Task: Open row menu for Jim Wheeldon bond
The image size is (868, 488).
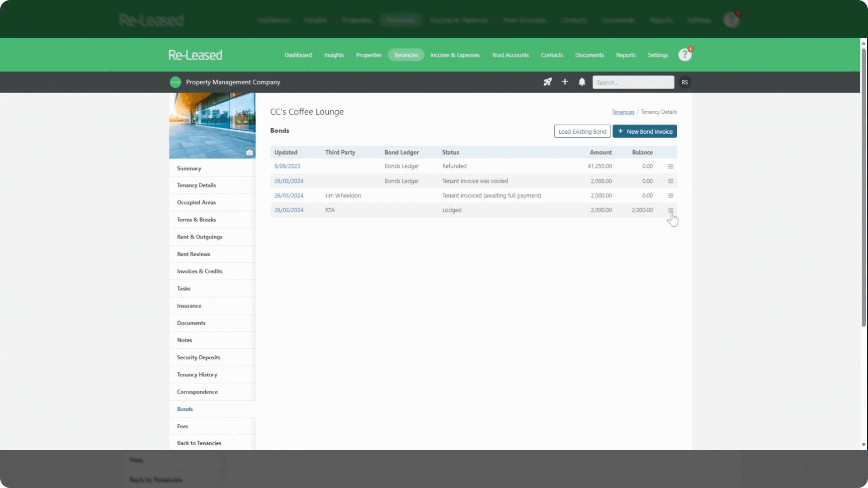Action: click(x=670, y=196)
